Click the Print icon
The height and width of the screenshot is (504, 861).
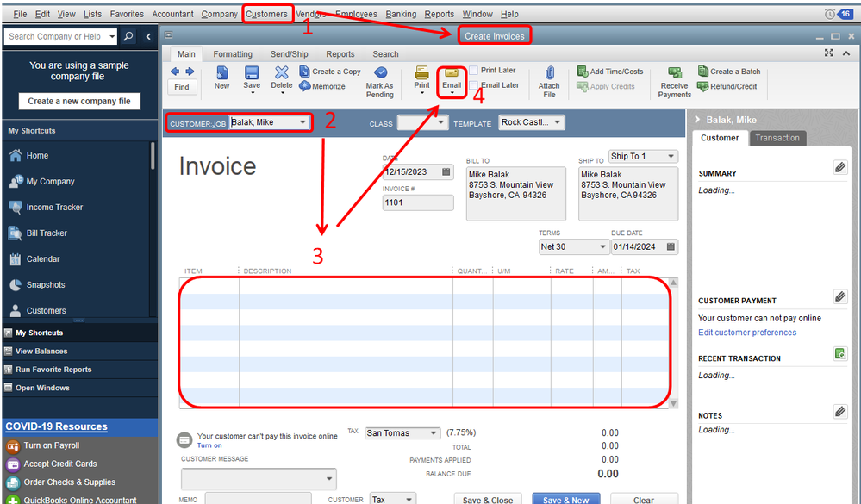pos(421,72)
